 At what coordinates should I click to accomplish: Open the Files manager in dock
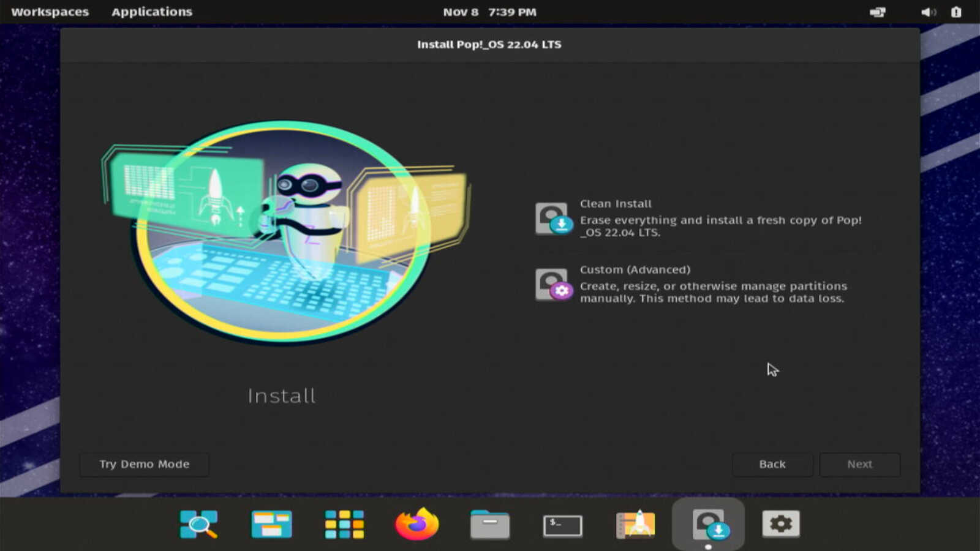point(490,525)
